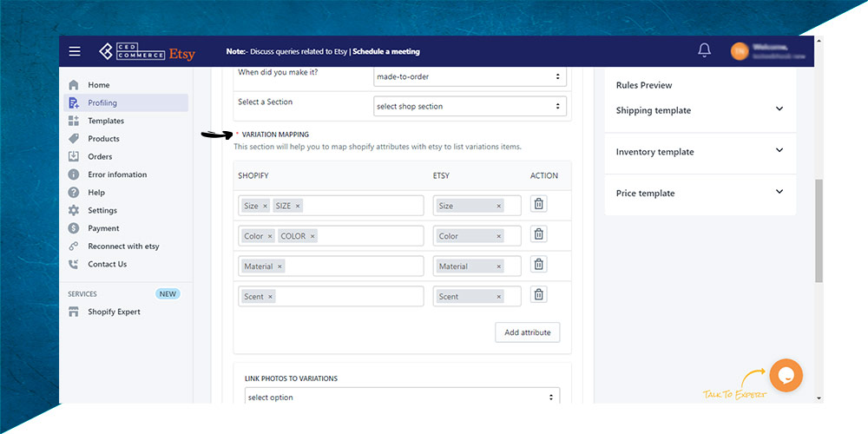Click the Help question mark icon
The width and height of the screenshot is (868, 434).
(x=74, y=193)
